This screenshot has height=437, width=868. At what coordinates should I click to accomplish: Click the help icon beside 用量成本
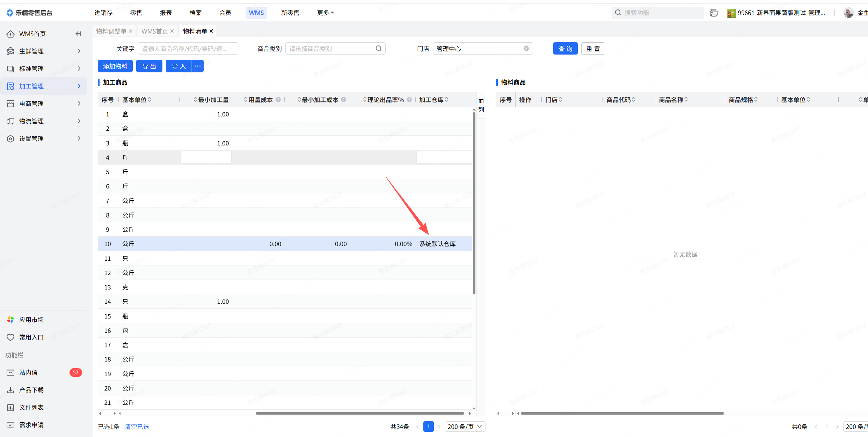click(278, 100)
